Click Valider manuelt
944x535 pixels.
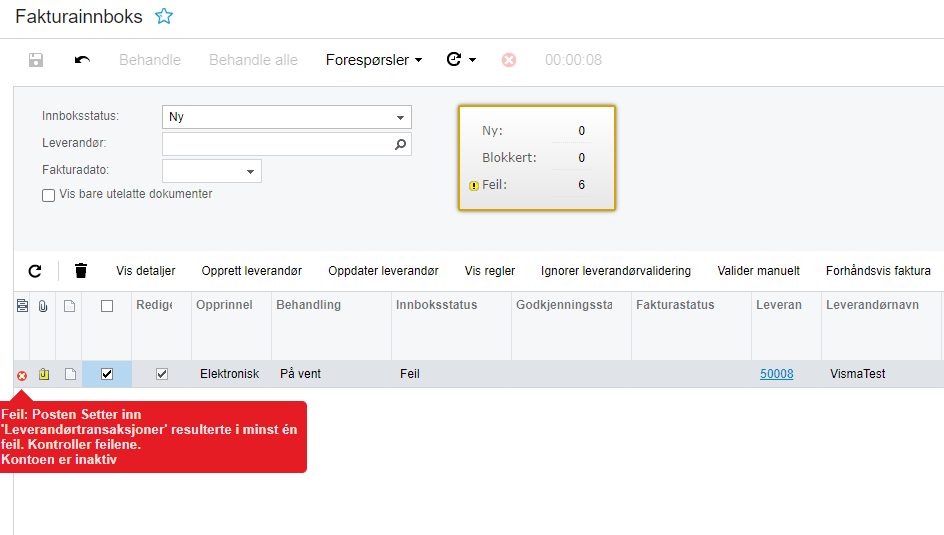pos(759,271)
